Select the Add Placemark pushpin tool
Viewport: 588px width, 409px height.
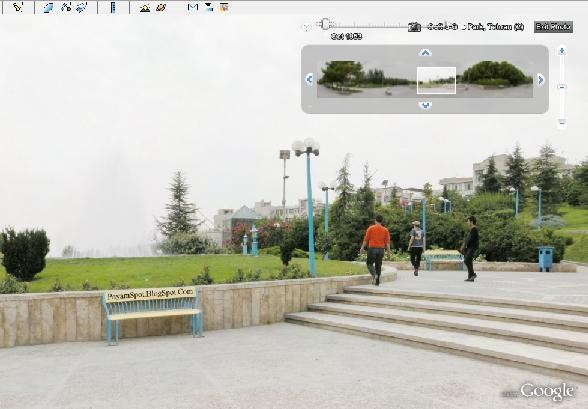18,7
